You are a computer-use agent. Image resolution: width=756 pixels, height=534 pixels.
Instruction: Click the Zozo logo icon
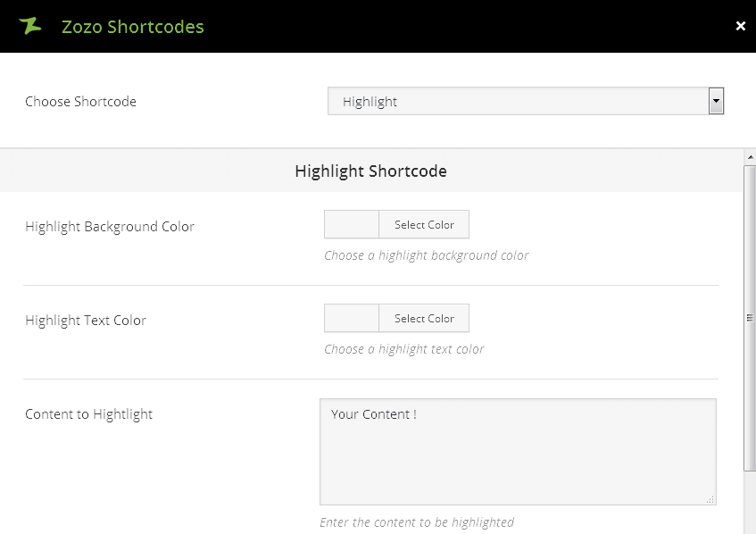(x=30, y=26)
